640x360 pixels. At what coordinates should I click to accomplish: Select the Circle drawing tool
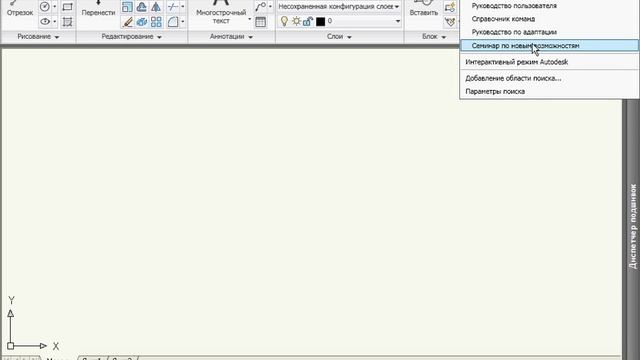pos(44,7)
